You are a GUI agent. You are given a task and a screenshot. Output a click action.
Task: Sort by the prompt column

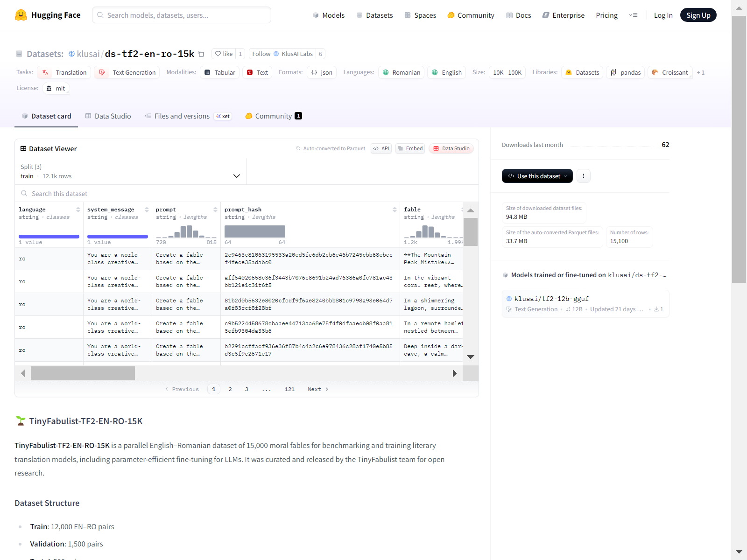tap(215, 210)
